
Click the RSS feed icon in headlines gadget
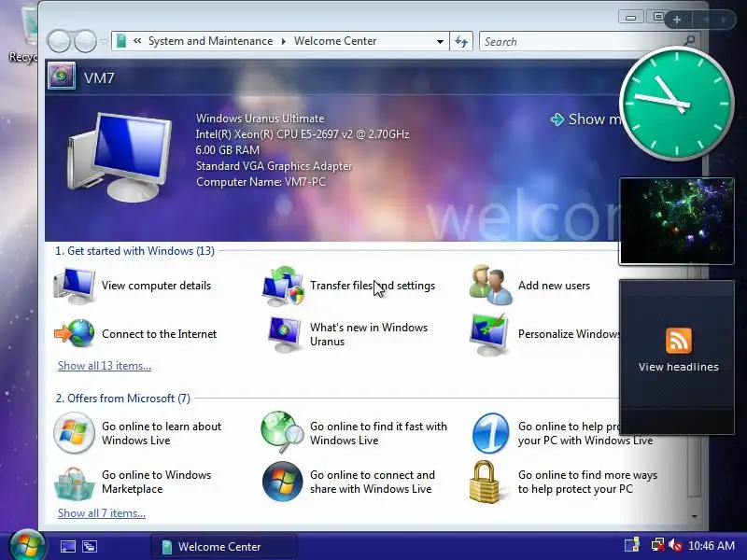[679, 341]
